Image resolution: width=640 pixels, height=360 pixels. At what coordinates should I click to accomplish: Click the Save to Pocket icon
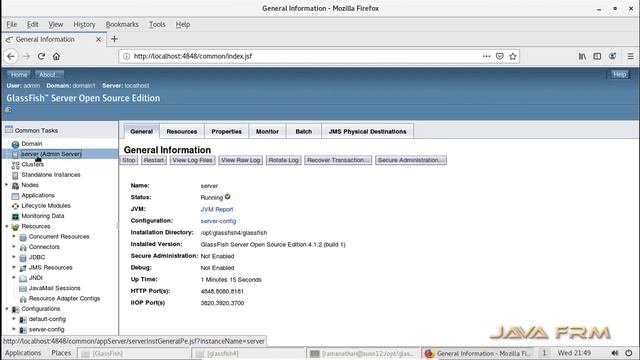coord(500,56)
